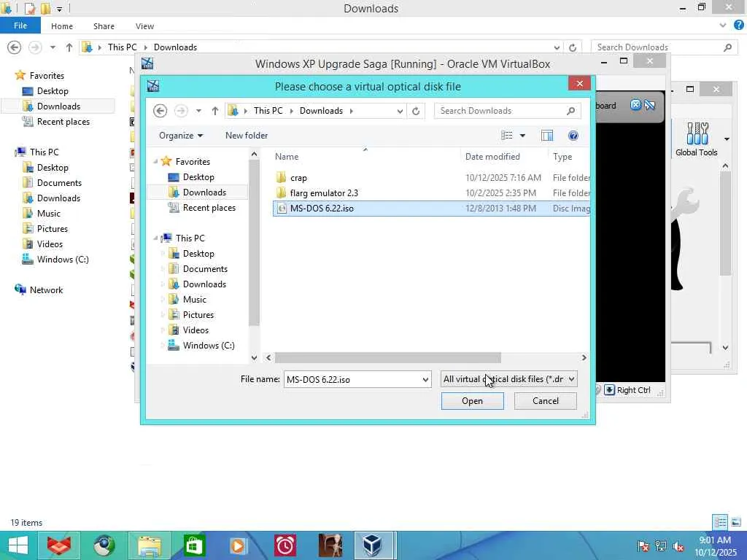Screen dimensions: 747x560
Task: Open the address path history dropdown in the dialog
Action: [x=400, y=111]
